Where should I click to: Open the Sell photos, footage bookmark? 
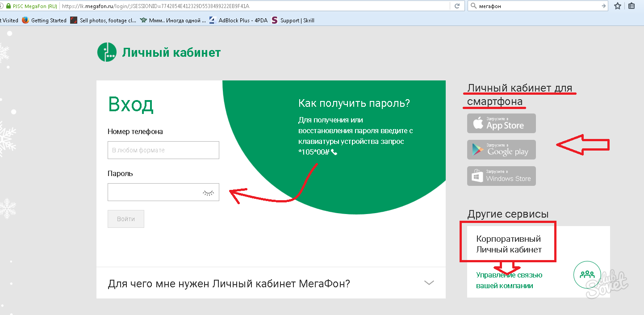(104, 20)
